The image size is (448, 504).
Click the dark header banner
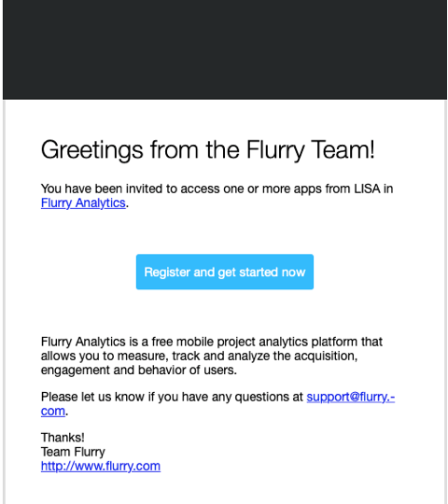(225, 49)
